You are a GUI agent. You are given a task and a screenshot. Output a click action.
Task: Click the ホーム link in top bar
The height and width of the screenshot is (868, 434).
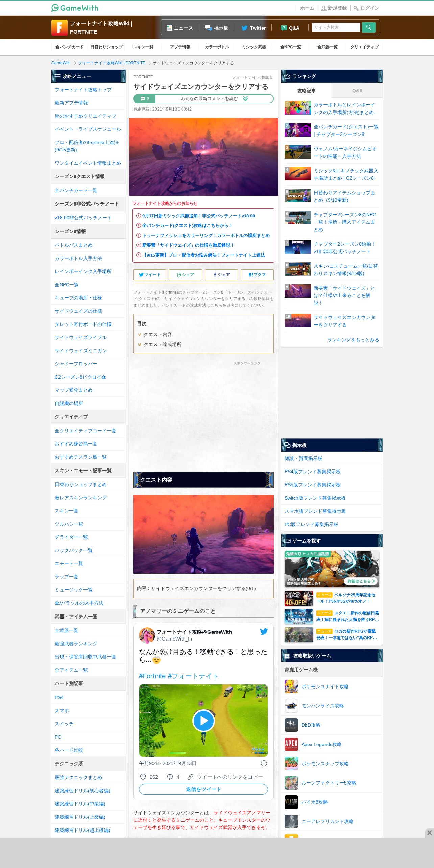point(307,8)
